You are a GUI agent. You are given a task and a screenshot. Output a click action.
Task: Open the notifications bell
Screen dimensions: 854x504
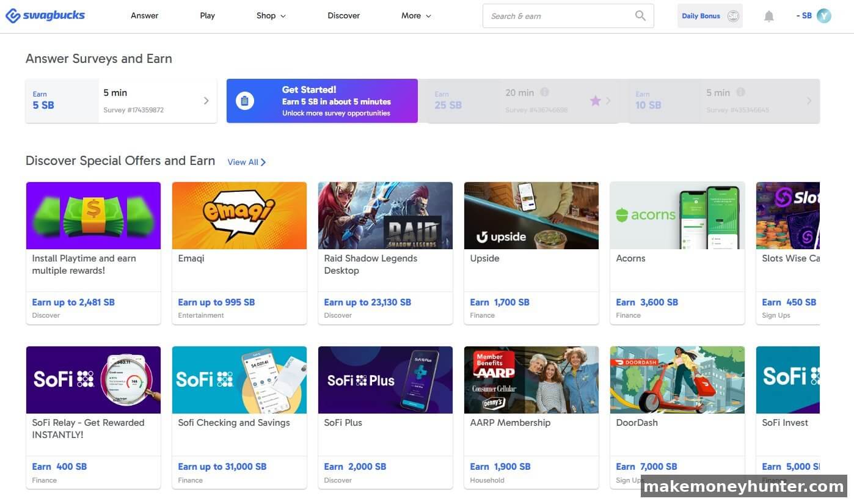click(x=769, y=16)
